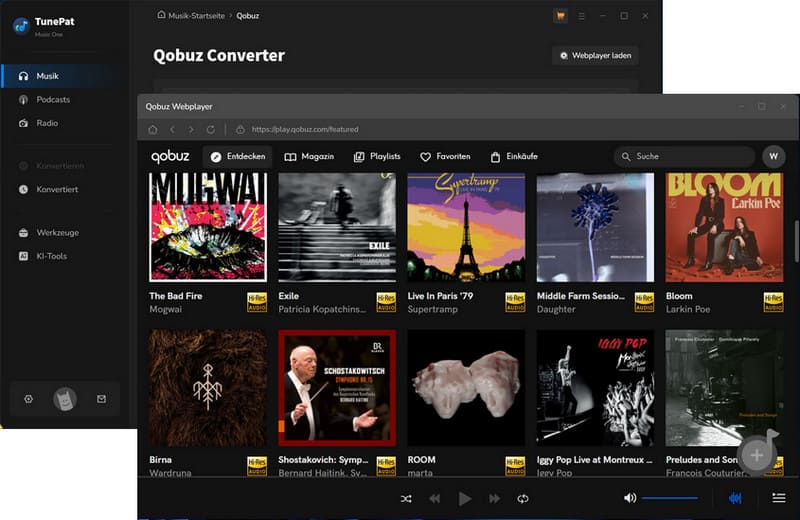This screenshot has width=800, height=520.
Task: Go back in Qobuz Webplayer browser
Action: [x=172, y=130]
